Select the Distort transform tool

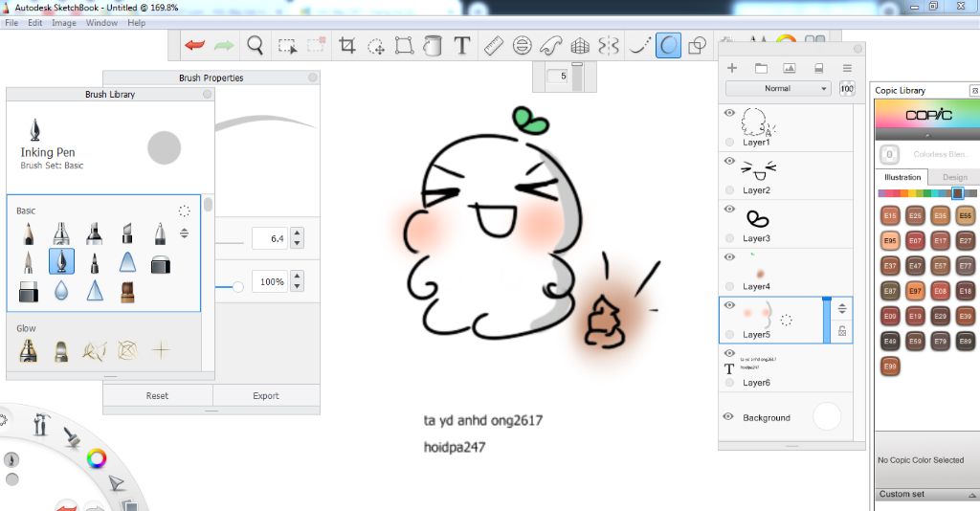405,46
